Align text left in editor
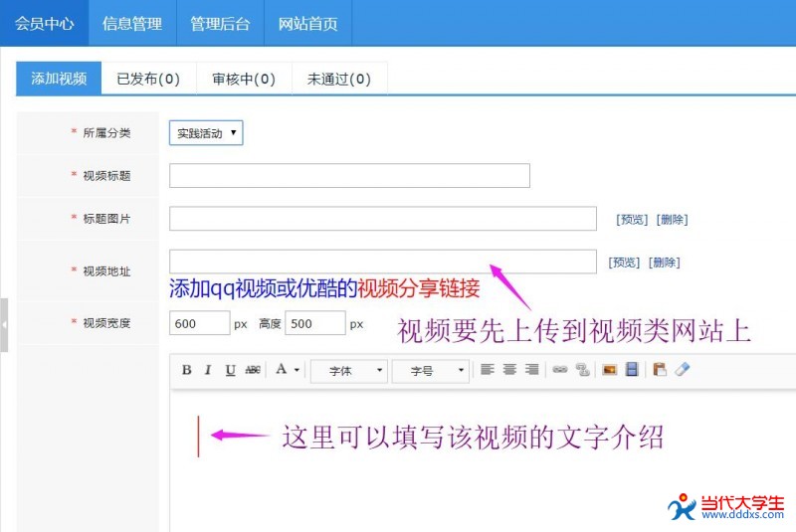 [488, 369]
